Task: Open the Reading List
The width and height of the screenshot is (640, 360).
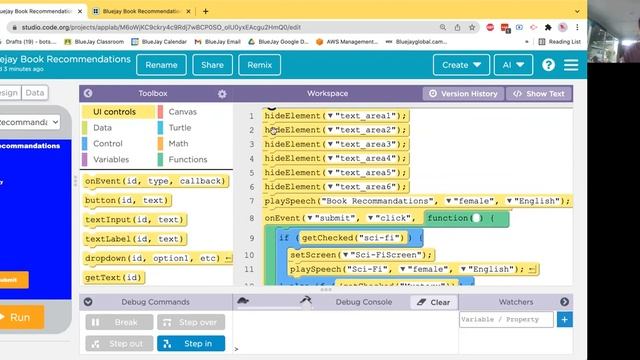Action: pyautogui.click(x=559, y=42)
